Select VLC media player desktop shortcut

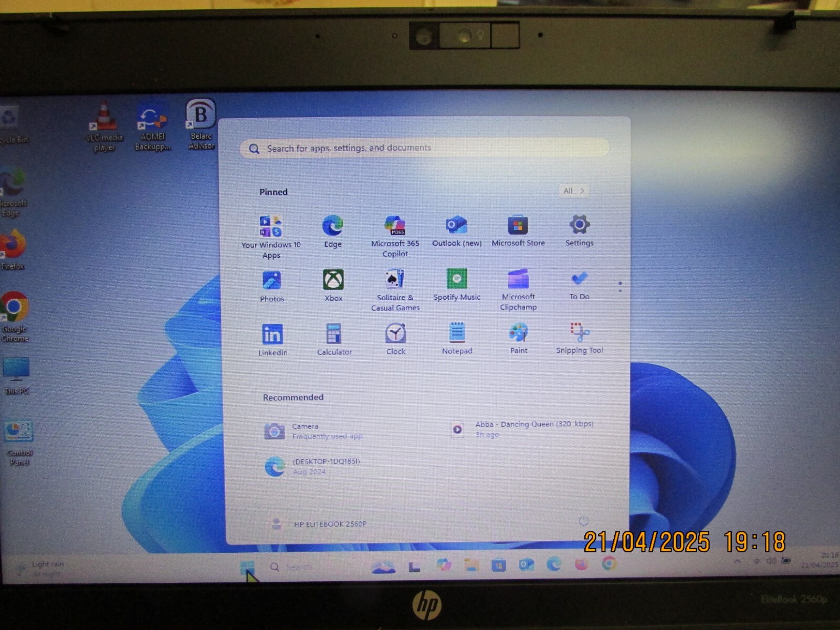[x=104, y=127]
